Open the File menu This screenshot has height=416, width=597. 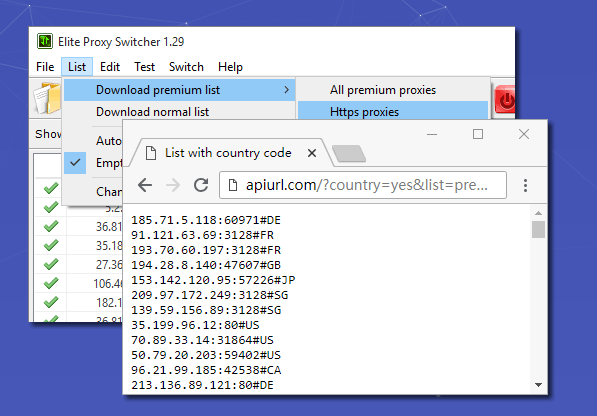45,67
